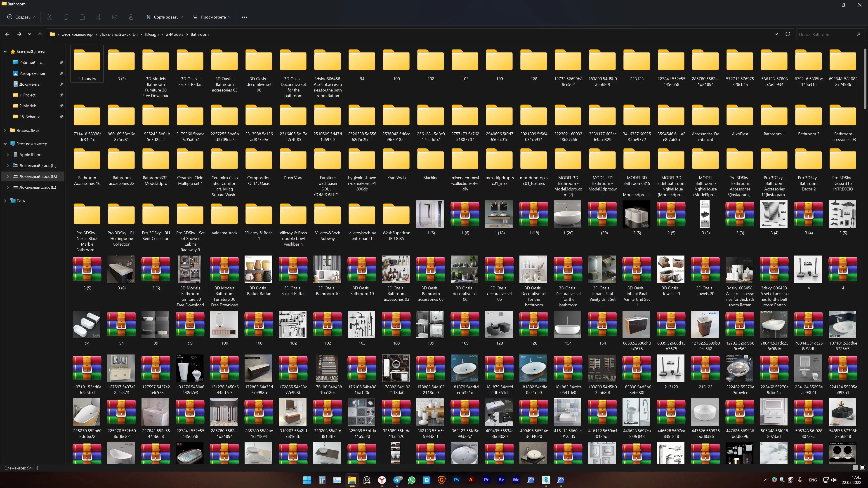Screen dimensions: 868x488
Task: Open the Создать dropdown menu
Action: click(21, 17)
